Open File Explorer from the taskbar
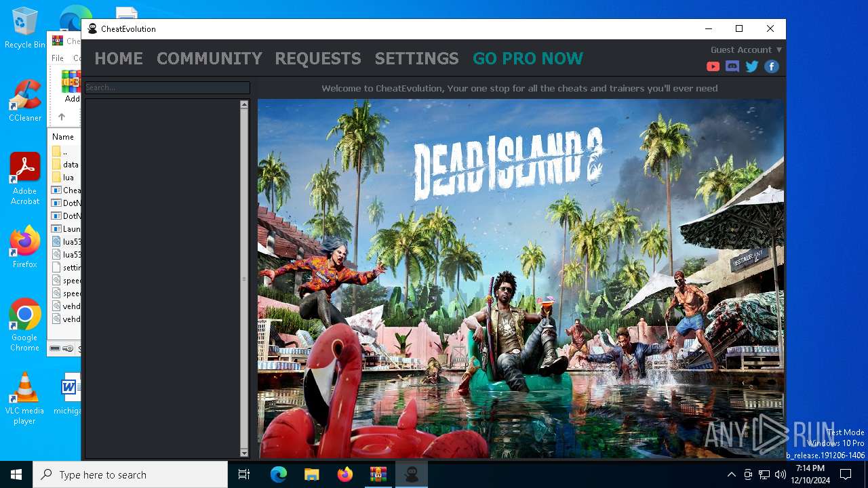868x488 pixels. [x=311, y=474]
